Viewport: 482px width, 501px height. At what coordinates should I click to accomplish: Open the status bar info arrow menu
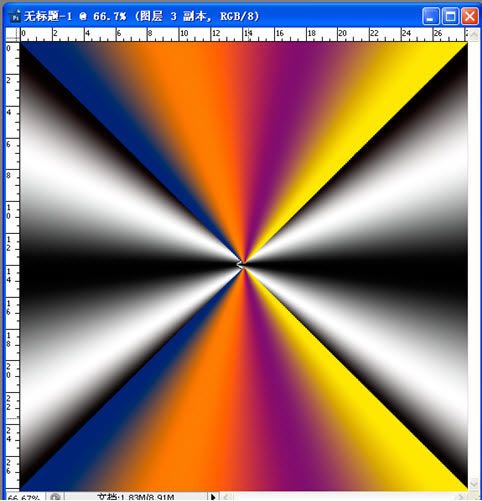click(x=213, y=497)
